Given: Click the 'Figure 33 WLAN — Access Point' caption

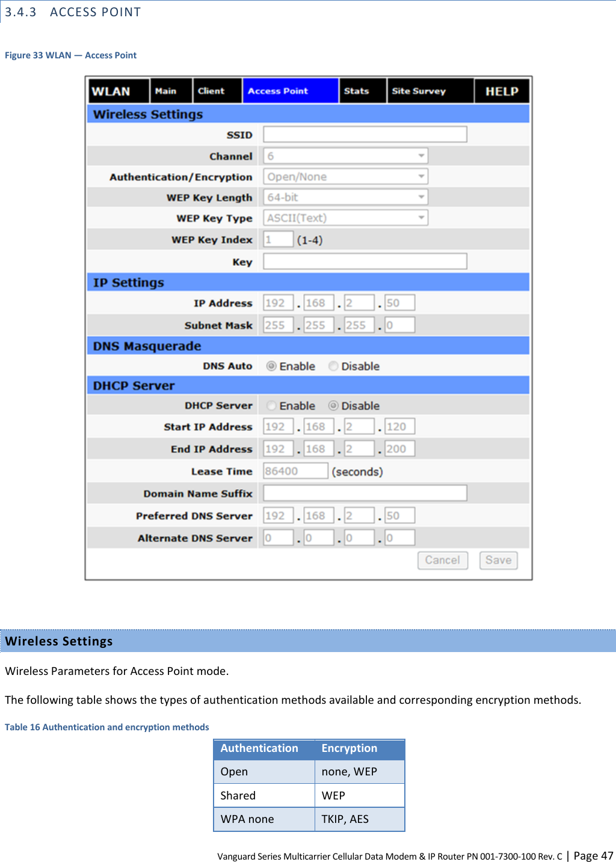Looking at the screenshot, I should coord(71,55).
